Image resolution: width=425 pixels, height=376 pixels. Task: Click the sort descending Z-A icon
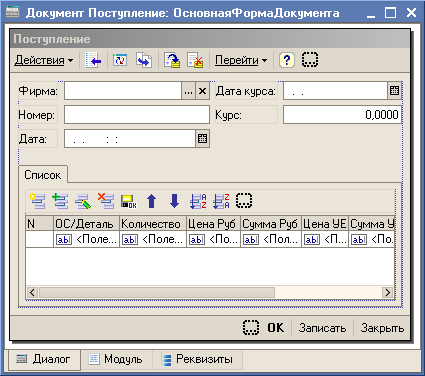tap(221, 201)
